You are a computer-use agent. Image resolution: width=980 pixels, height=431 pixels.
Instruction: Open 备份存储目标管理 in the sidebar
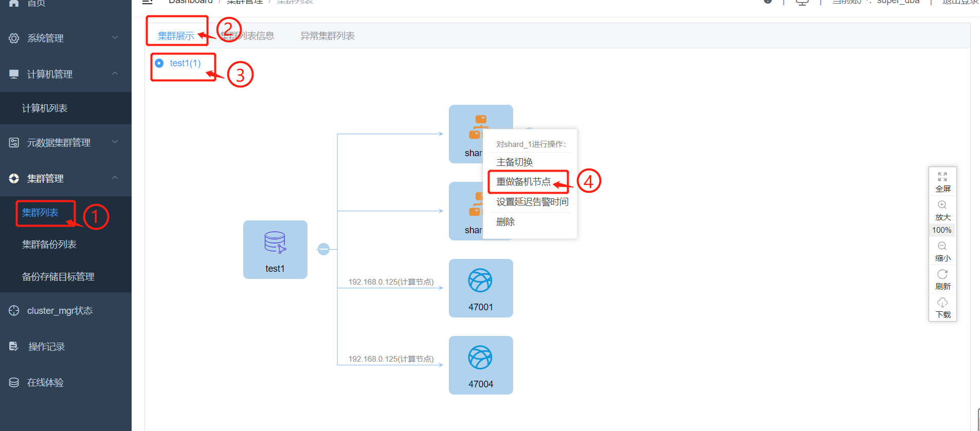(x=58, y=277)
